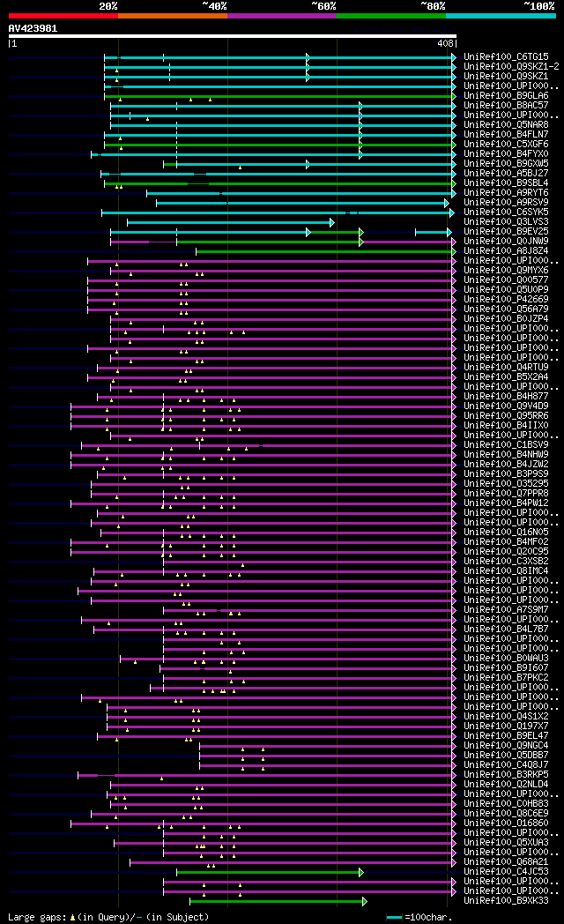Image resolution: width=564 pixels, height=924 pixels.
Task: Open the UniRef100_Q9SKZ1-2 hit
Action: [511, 67]
